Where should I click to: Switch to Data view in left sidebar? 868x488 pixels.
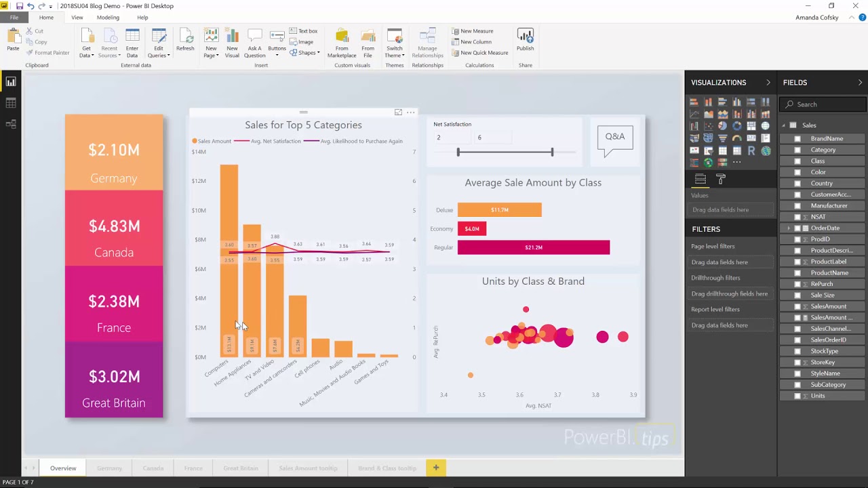click(11, 103)
